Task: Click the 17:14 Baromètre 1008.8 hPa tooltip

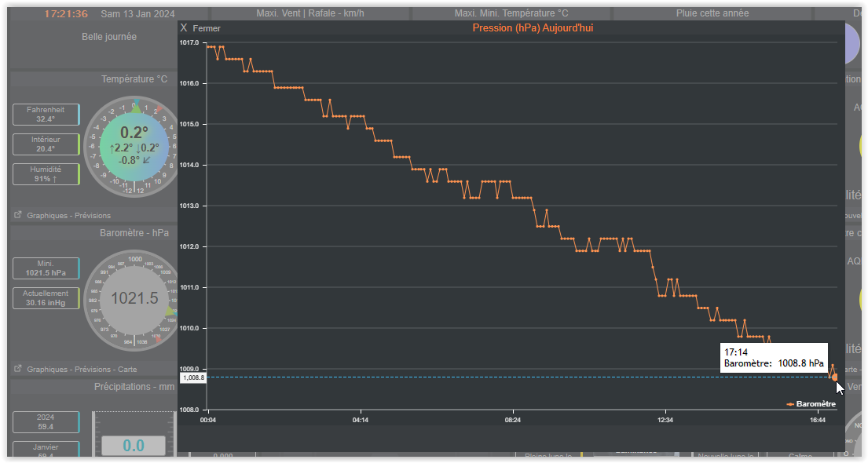Action: click(774, 358)
